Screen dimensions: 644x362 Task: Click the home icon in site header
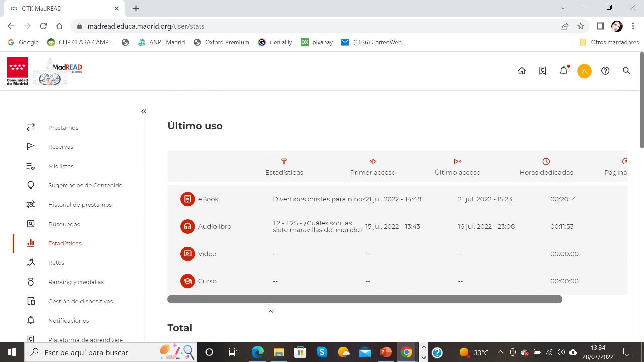coord(522,71)
